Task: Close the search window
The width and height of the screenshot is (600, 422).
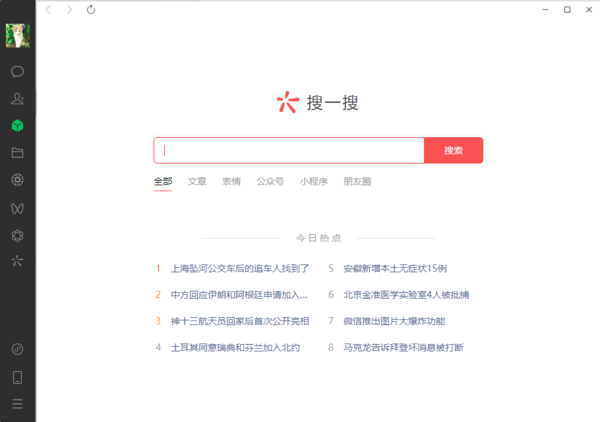Action: tap(589, 10)
